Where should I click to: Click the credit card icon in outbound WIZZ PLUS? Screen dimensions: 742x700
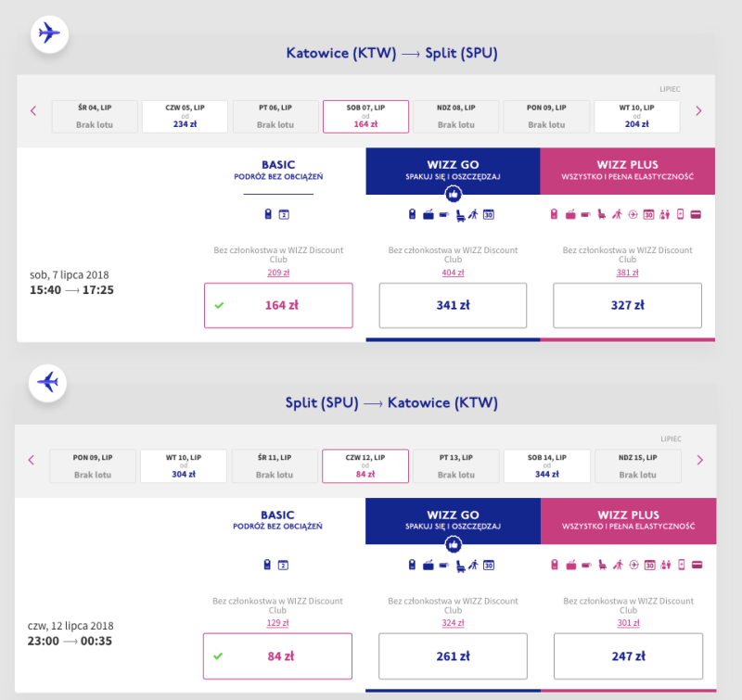tap(695, 215)
